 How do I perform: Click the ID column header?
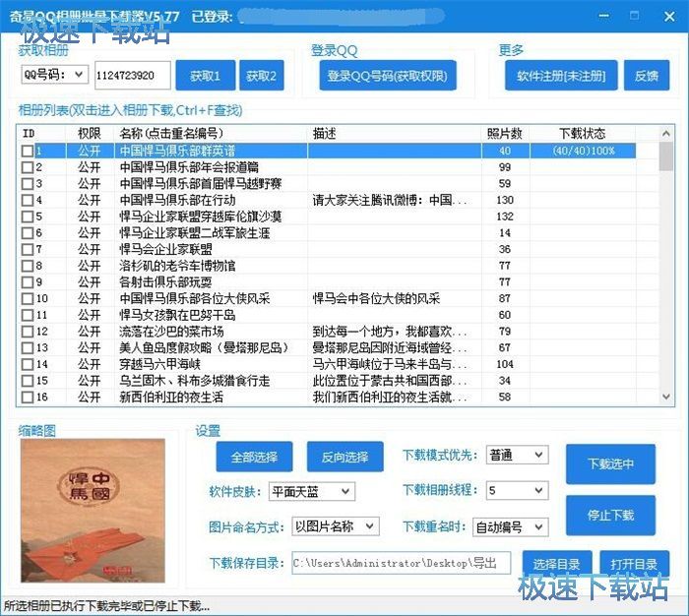tap(41, 134)
